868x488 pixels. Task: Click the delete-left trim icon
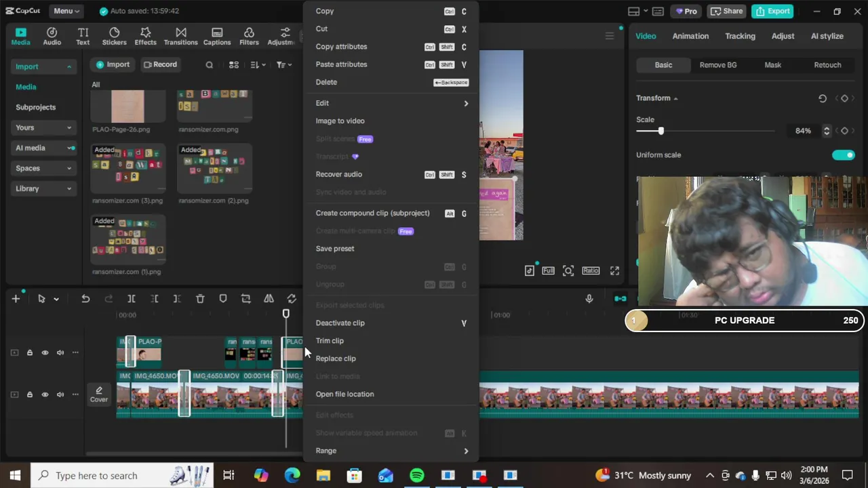pos(155,299)
